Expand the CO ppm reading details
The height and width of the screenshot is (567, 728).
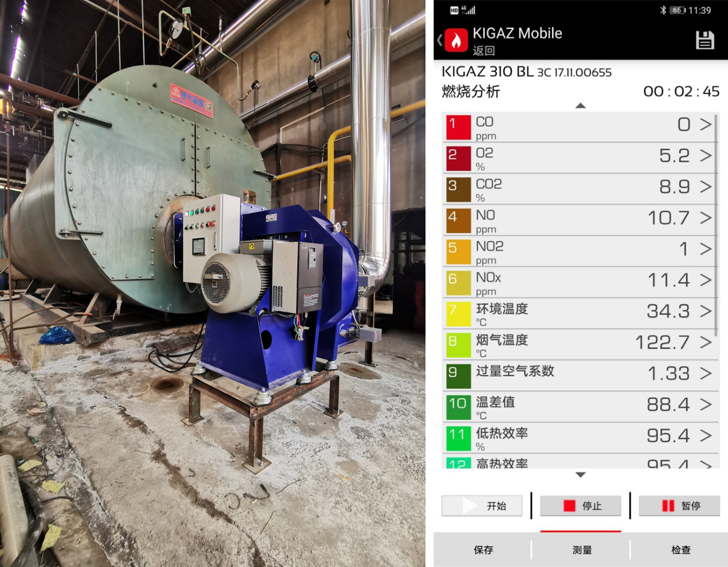tap(705, 124)
